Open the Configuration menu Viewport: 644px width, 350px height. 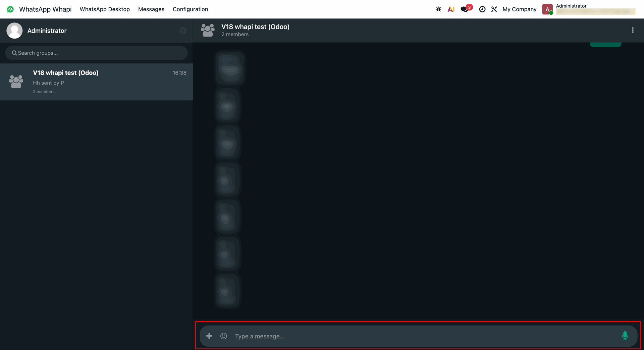pos(190,9)
